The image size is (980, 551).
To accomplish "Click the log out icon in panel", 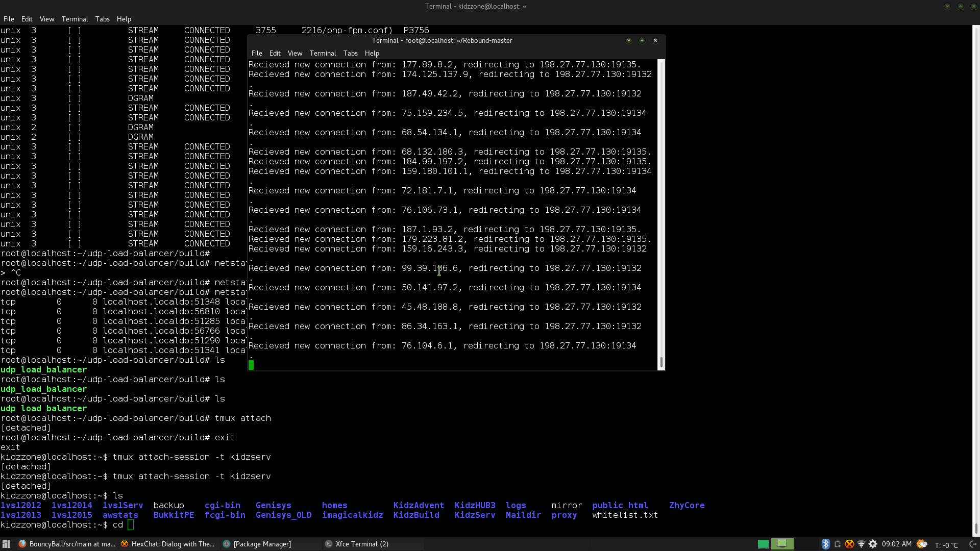I will pyautogui.click(x=972, y=544).
